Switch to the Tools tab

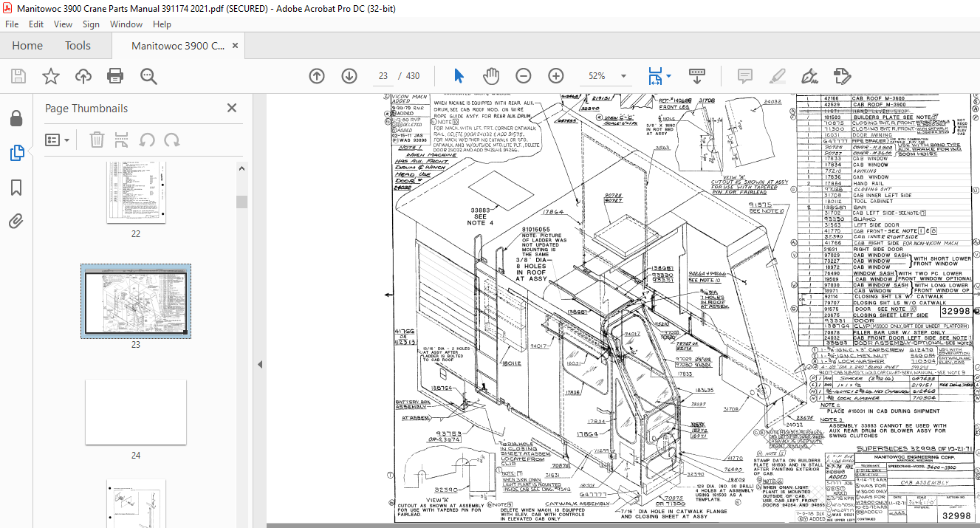coord(78,46)
